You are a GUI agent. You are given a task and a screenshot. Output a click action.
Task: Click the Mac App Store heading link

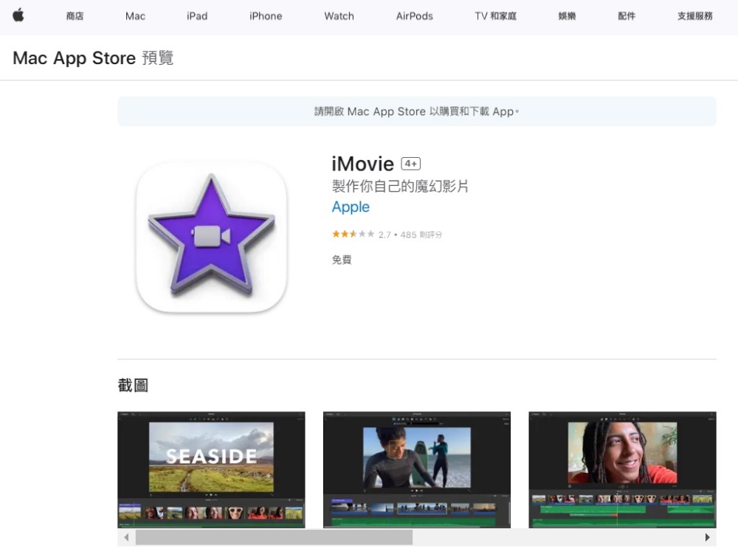tap(74, 58)
